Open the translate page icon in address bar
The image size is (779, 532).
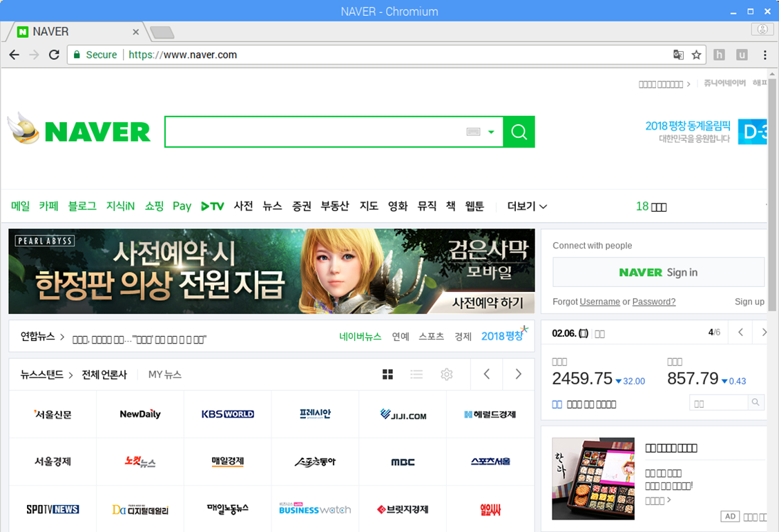click(678, 55)
